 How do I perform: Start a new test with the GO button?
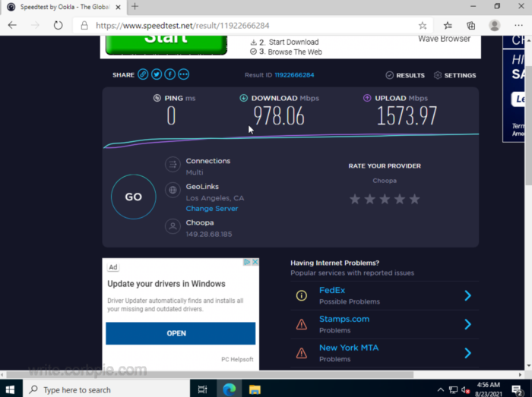(133, 197)
